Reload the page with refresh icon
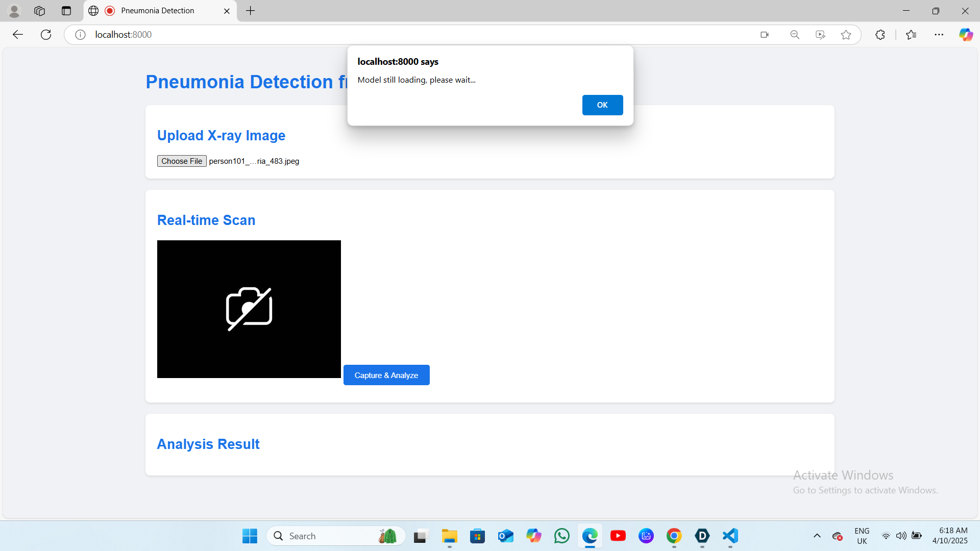The width and height of the screenshot is (980, 551). click(x=46, y=35)
